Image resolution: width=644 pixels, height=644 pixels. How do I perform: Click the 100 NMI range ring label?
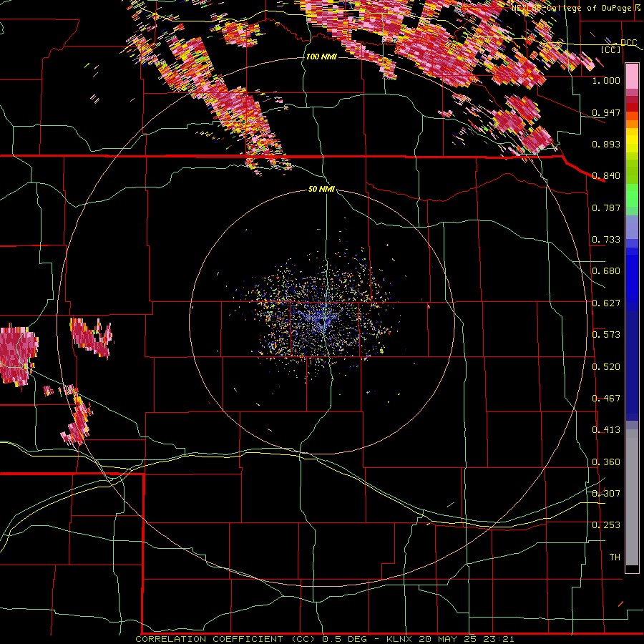[x=321, y=57]
